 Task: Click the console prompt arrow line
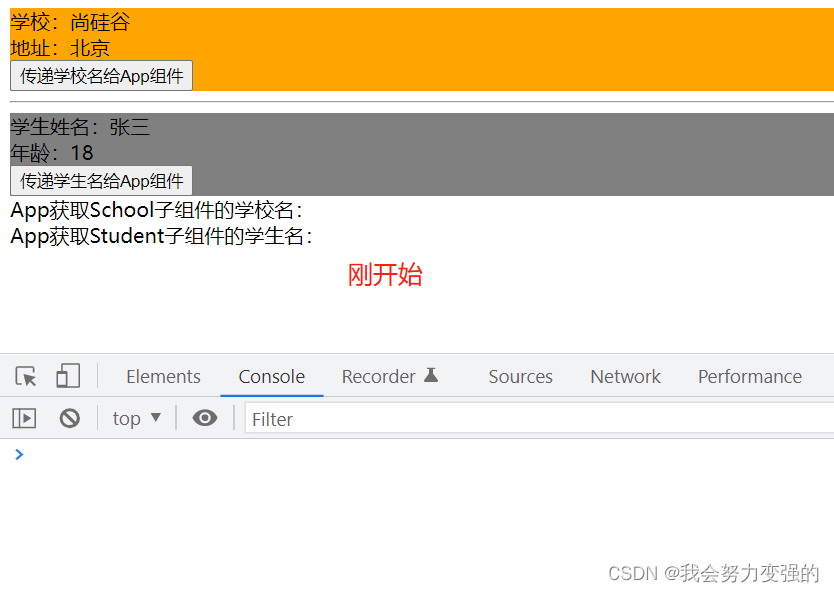(19, 455)
